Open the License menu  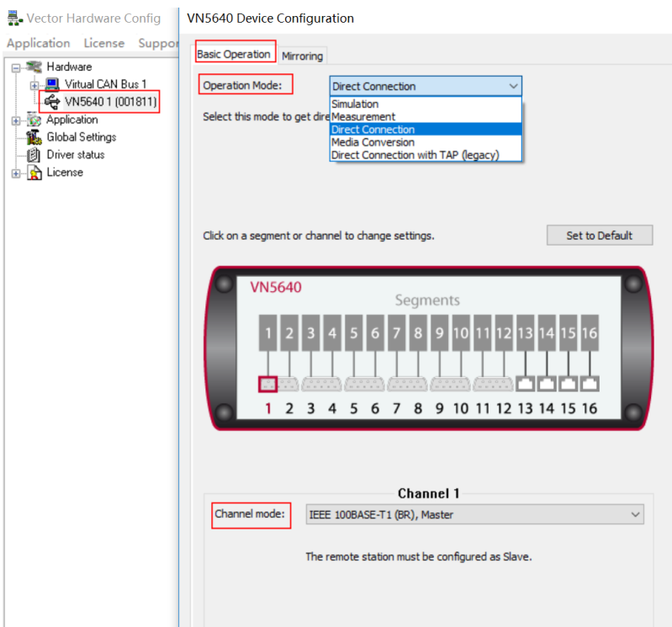pos(104,43)
